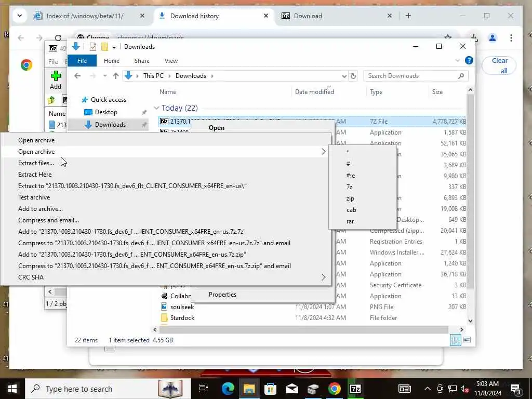Expand CRC SHA submenu

pos(323,277)
